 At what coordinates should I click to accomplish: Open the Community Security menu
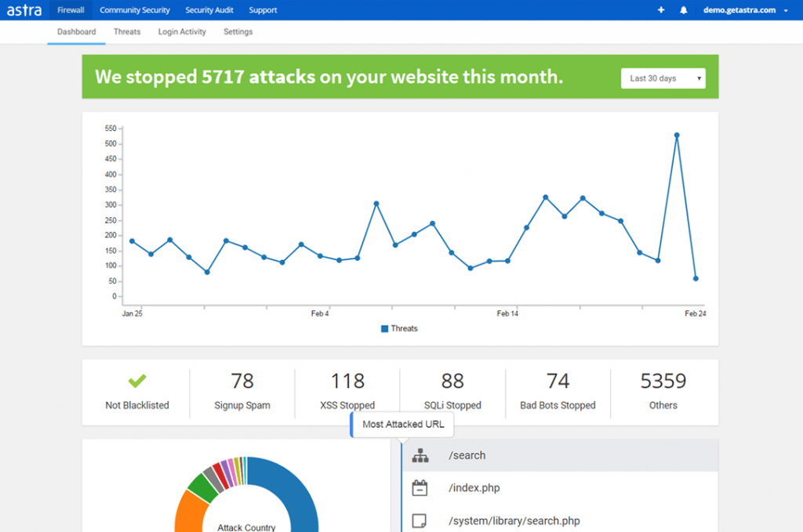click(x=134, y=10)
